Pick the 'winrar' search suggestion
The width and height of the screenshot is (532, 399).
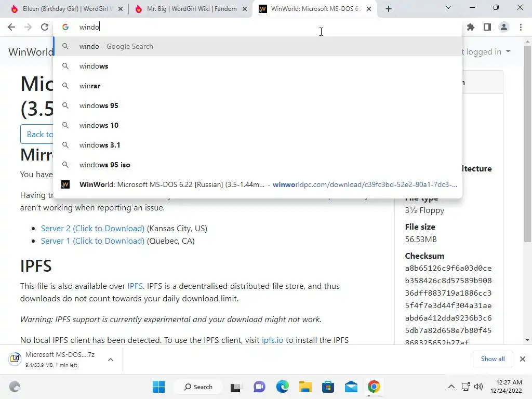258,86
